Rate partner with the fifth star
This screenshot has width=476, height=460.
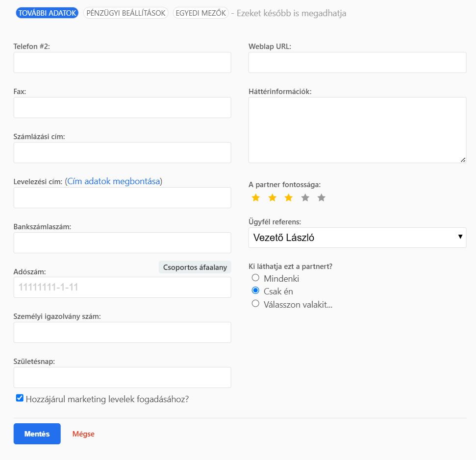[321, 197]
